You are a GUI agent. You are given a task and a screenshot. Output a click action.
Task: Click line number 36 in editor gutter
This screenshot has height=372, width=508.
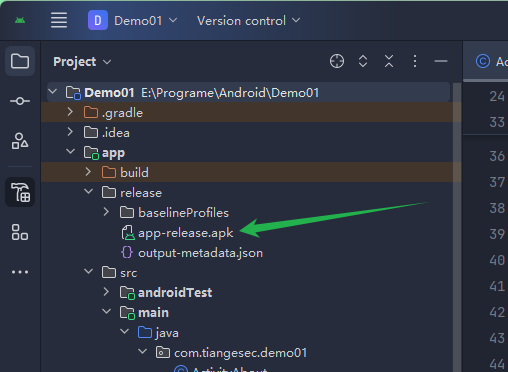[497, 156]
